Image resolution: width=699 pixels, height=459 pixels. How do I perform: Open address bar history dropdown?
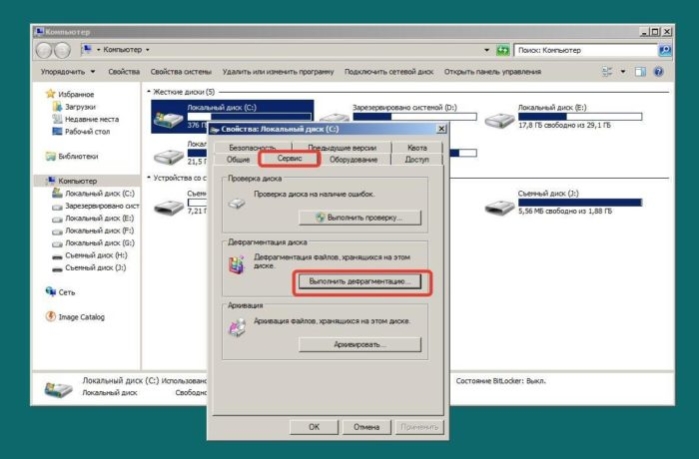point(487,50)
